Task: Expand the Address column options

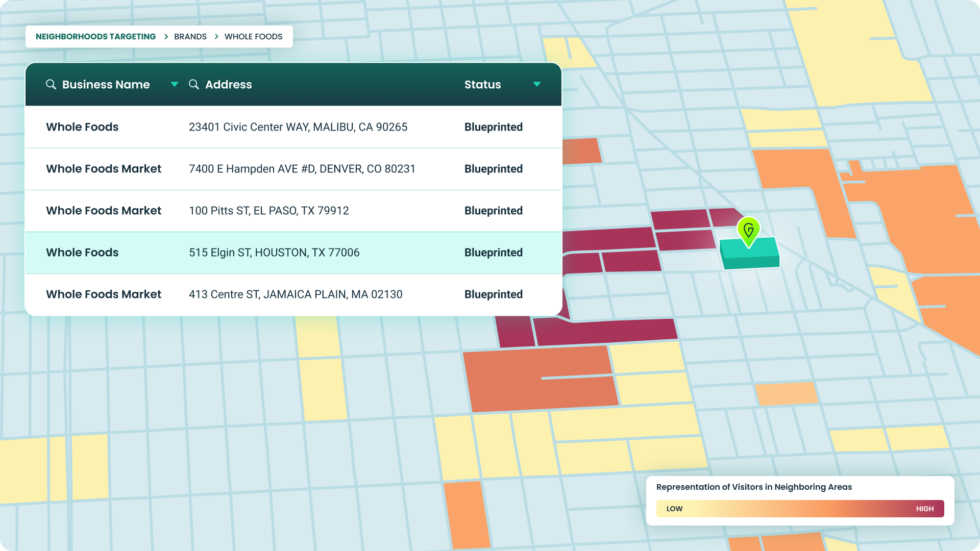Action: click(229, 84)
